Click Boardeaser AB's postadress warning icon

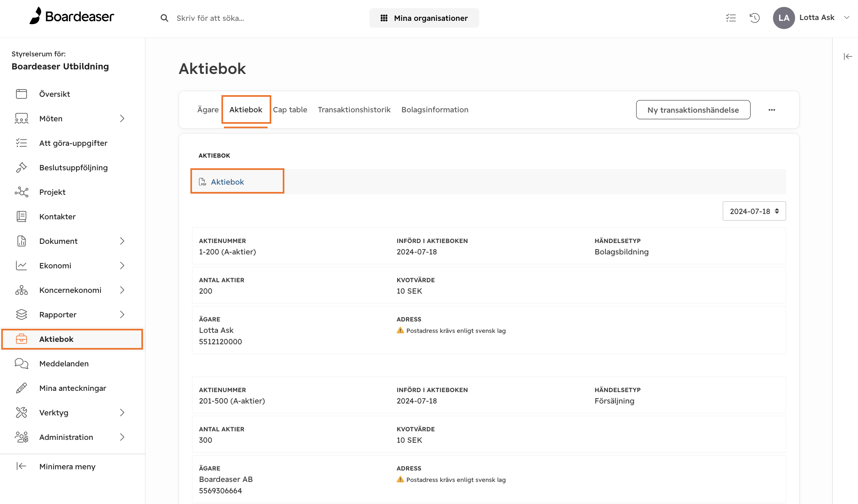point(400,479)
